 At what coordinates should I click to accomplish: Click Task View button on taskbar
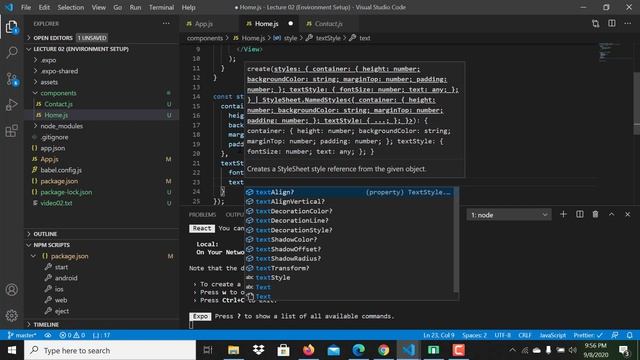point(208,350)
